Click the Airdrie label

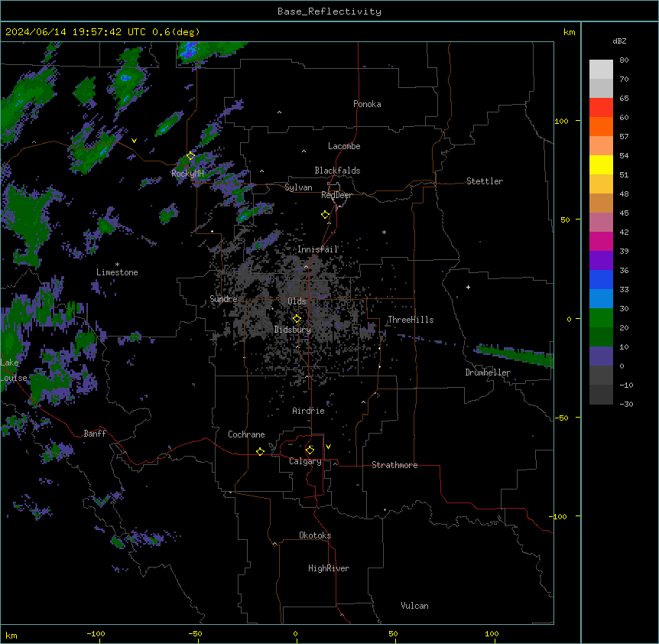click(x=308, y=411)
